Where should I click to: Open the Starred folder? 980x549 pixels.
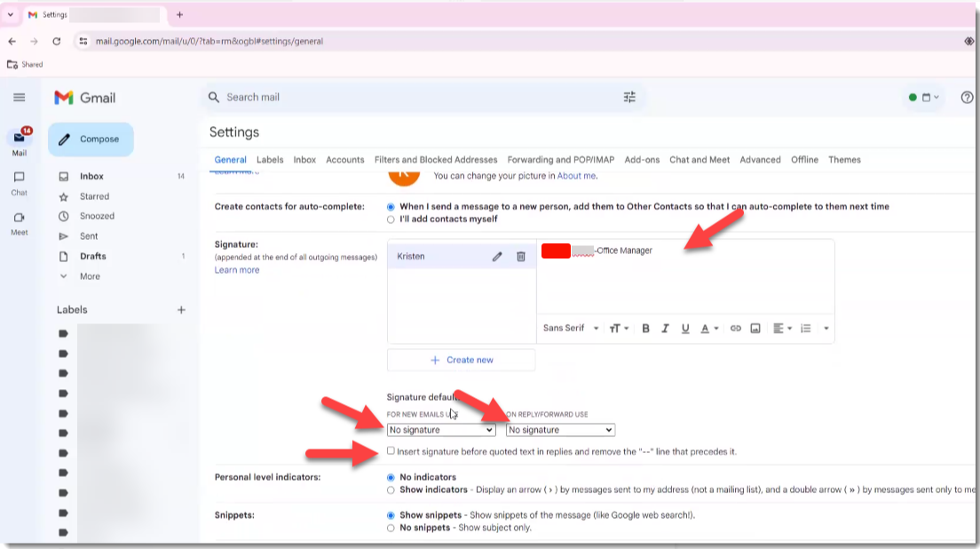click(94, 196)
